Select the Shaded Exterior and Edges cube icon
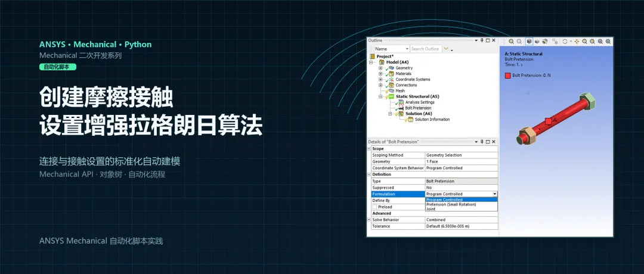644x274 pixels. tap(529, 42)
